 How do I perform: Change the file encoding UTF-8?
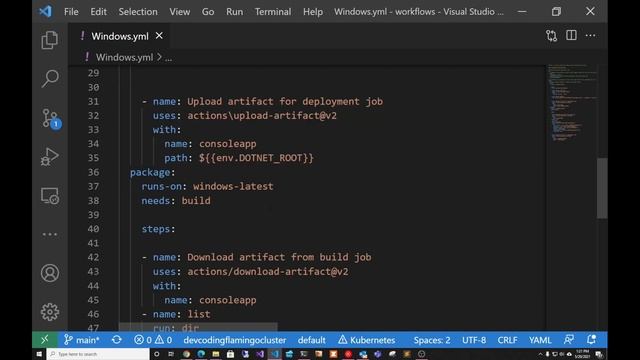pyautogui.click(x=474, y=340)
